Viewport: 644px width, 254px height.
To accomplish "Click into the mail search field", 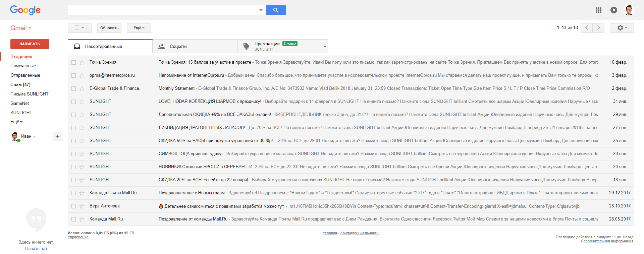I will coord(163,10).
